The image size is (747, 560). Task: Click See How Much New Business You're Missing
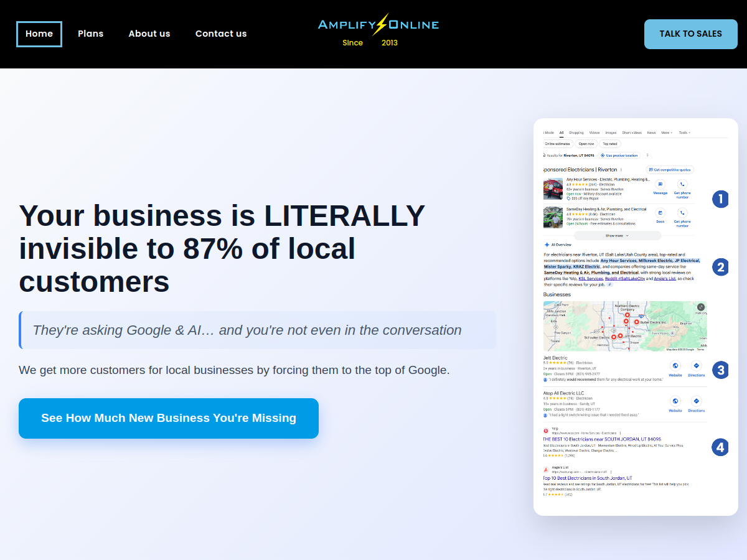(169, 418)
